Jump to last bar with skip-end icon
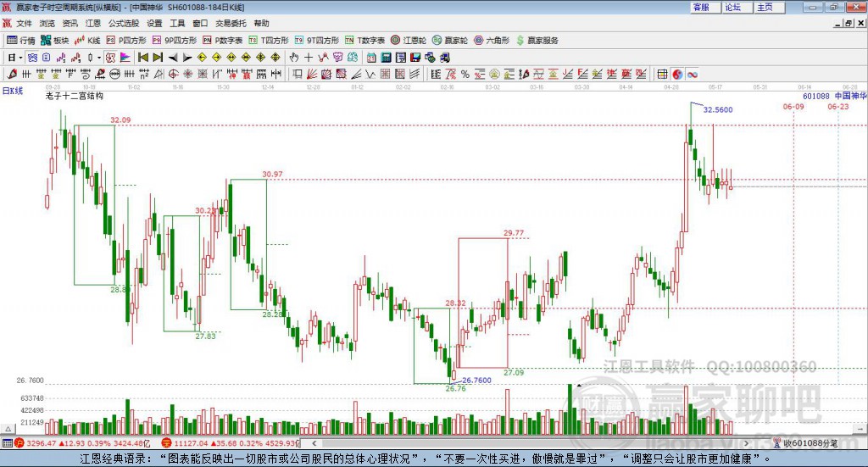Screen dimensions: 868x467 pyautogui.click(x=158, y=58)
